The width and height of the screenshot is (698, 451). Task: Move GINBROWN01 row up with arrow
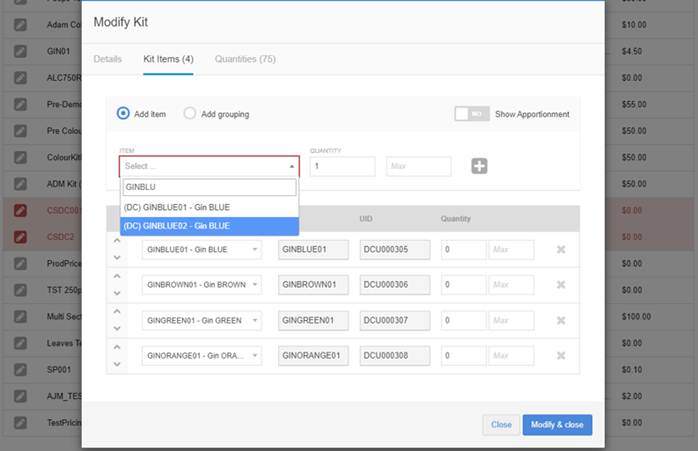tap(117, 276)
